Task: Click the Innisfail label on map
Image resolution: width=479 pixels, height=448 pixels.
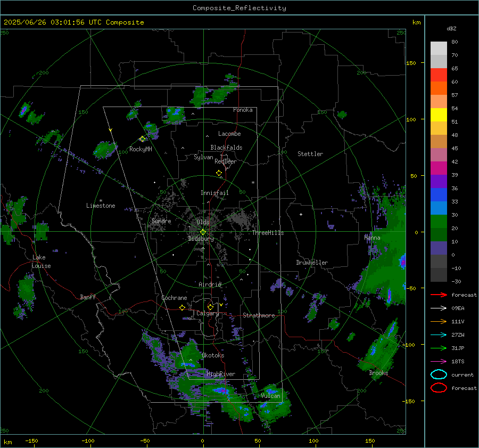Action: tap(214, 193)
